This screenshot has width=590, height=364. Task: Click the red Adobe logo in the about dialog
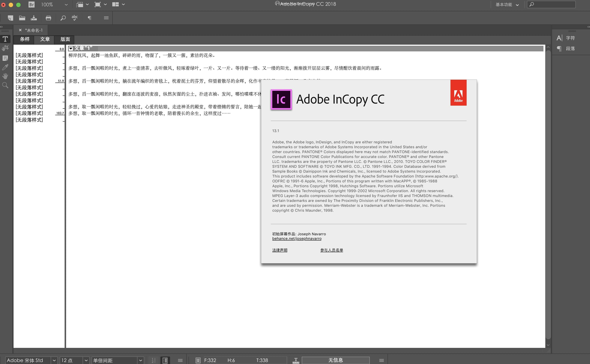pos(458,93)
